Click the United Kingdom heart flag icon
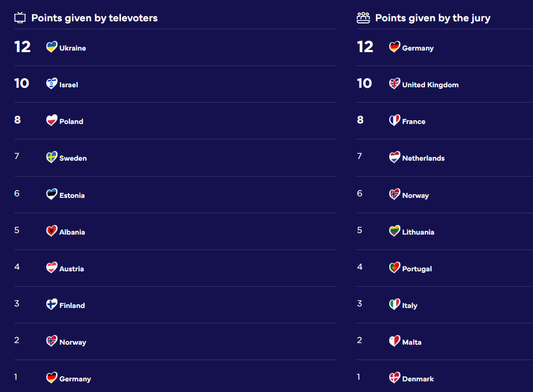This screenshot has height=392, width=533. (x=395, y=84)
